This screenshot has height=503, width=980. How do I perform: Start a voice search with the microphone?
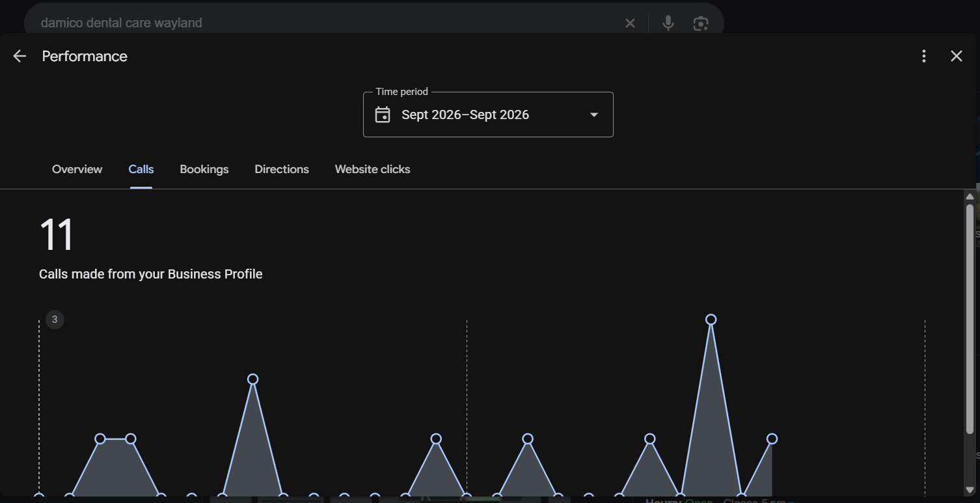coord(668,23)
